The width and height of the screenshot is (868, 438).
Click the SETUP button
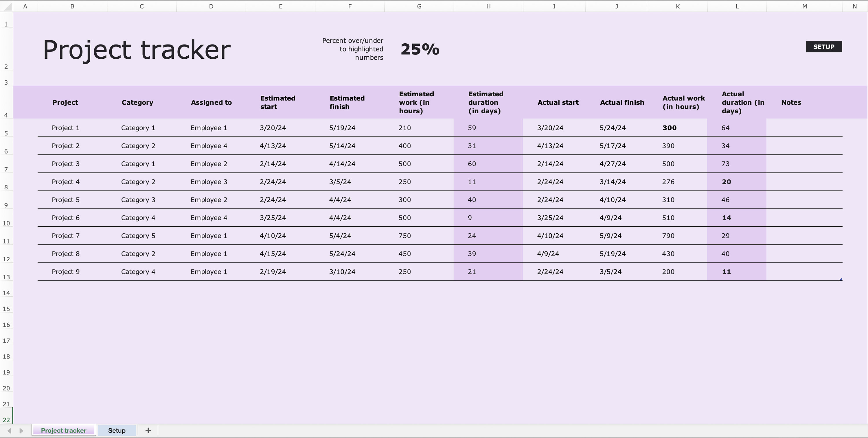point(823,47)
